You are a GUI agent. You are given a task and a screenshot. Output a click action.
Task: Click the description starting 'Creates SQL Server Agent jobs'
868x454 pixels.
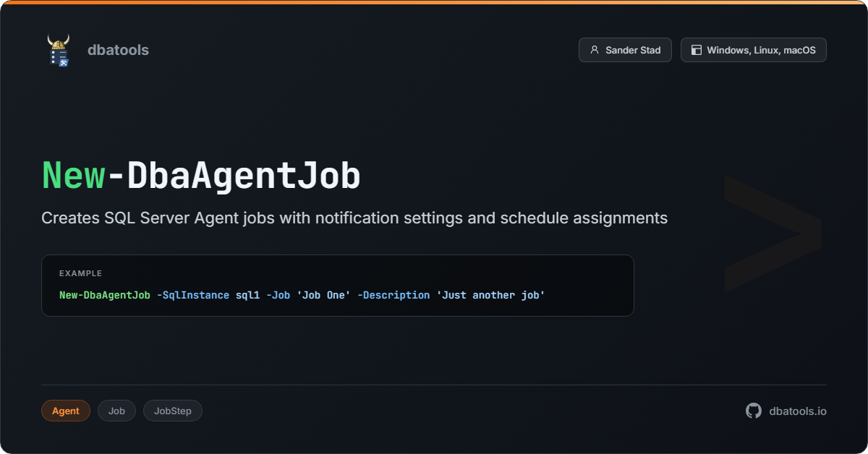coord(354,218)
